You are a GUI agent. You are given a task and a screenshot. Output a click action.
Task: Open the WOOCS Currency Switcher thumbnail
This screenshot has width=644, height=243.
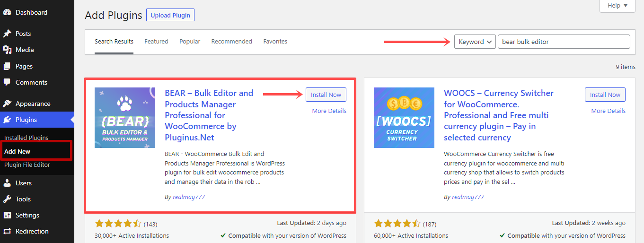(x=404, y=118)
